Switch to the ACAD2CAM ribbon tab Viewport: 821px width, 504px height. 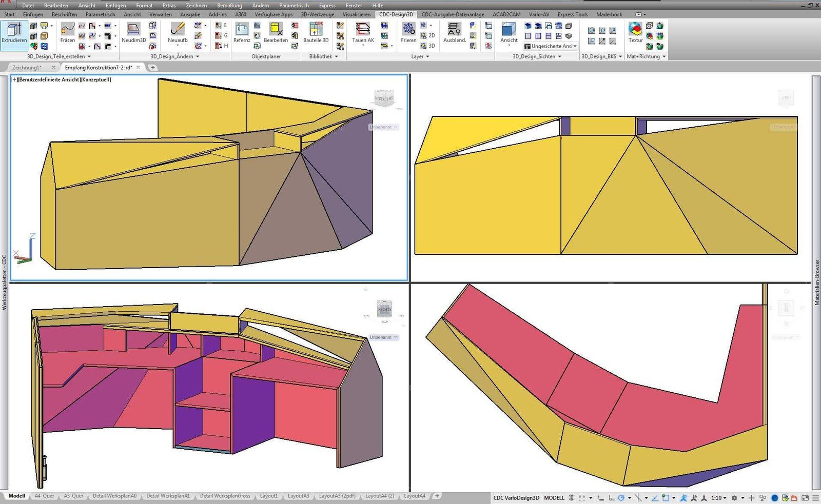pyautogui.click(x=506, y=14)
